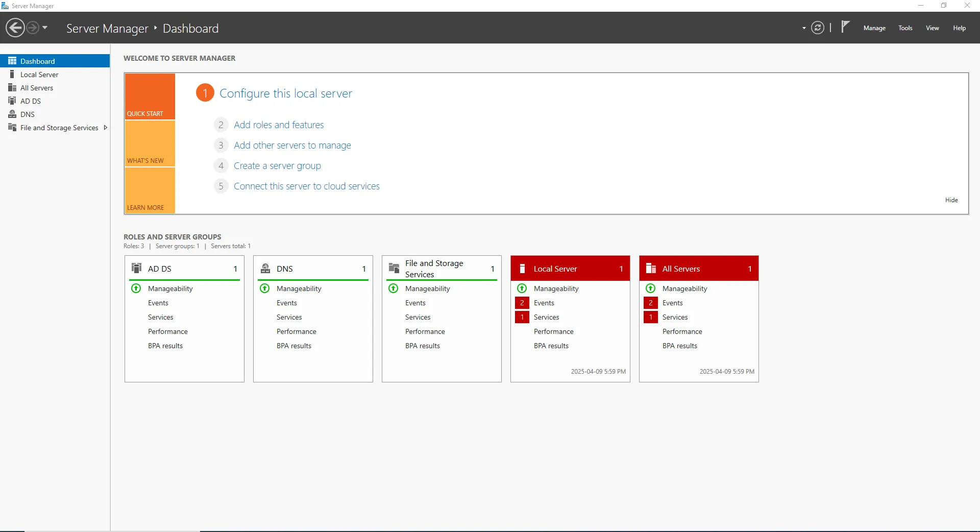Click Create a server group link
The width and height of the screenshot is (980, 532).
tap(277, 165)
